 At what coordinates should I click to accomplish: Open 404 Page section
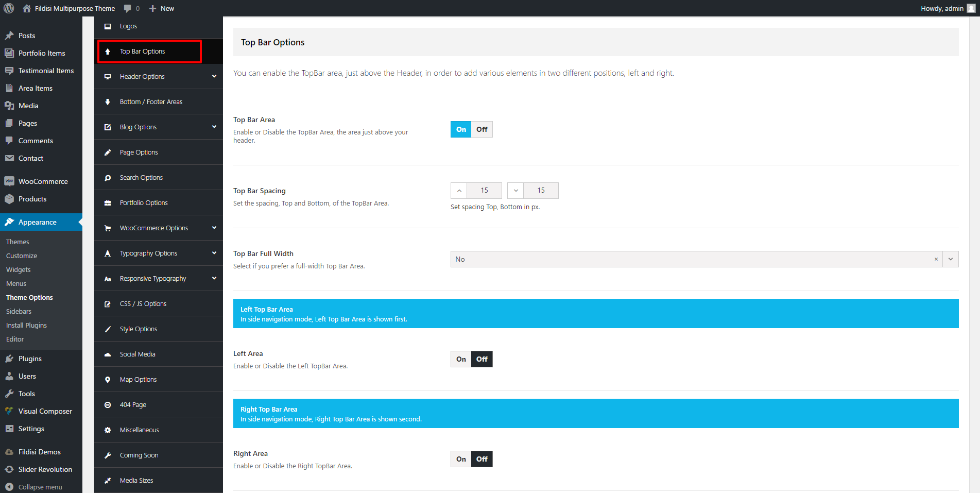coord(159,405)
